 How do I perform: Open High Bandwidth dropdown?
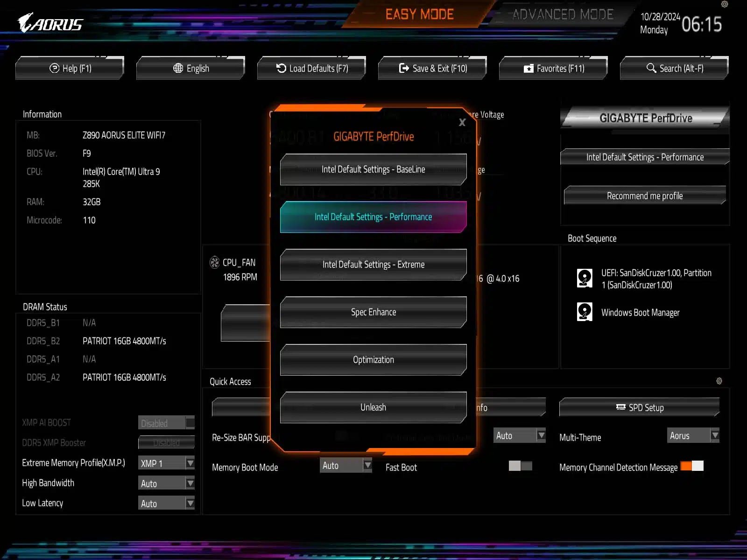click(166, 483)
